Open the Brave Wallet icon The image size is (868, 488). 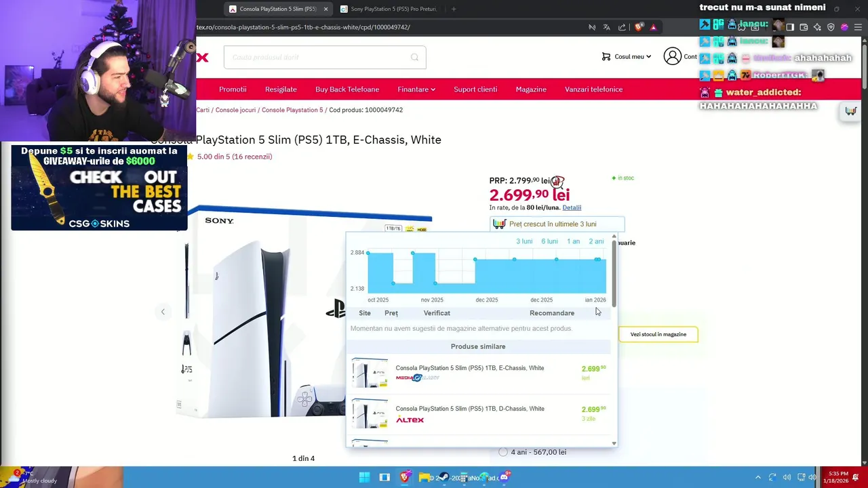click(x=804, y=27)
